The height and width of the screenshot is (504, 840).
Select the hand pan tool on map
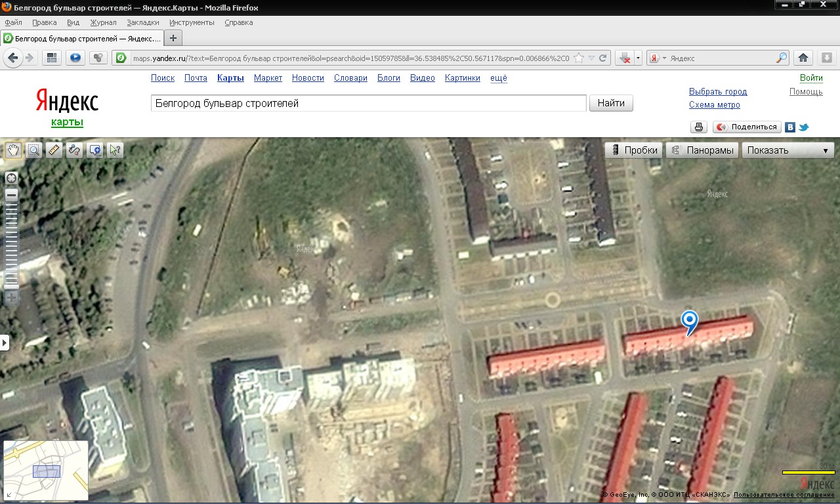coord(13,150)
